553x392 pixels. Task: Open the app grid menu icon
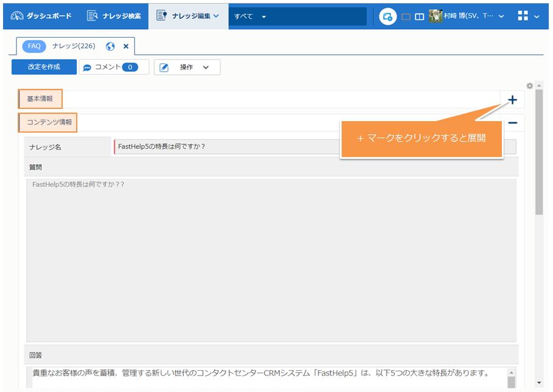(x=523, y=16)
